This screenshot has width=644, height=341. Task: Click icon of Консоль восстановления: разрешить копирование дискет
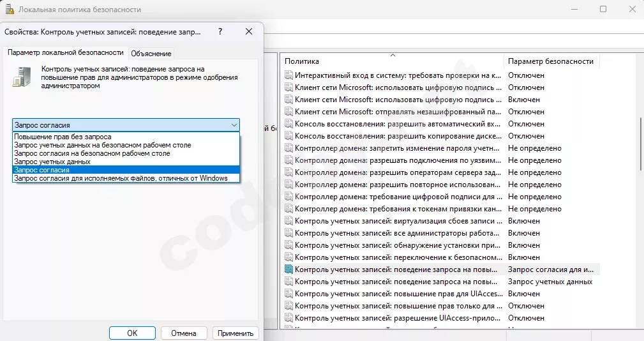click(288, 136)
